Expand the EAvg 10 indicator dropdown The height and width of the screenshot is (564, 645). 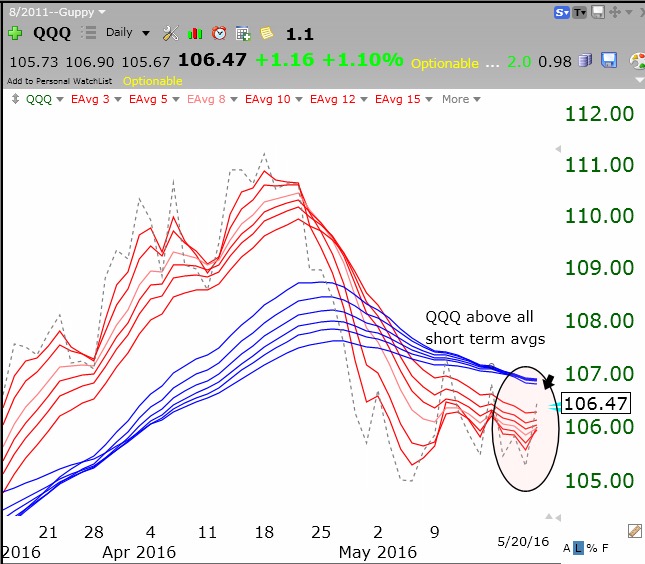click(299, 99)
